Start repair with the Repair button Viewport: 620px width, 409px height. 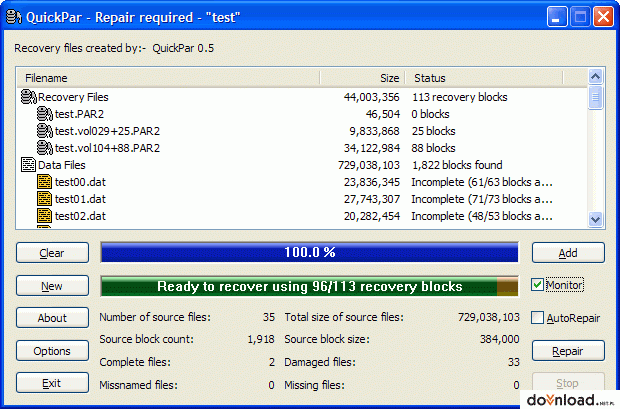pos(568,351)
